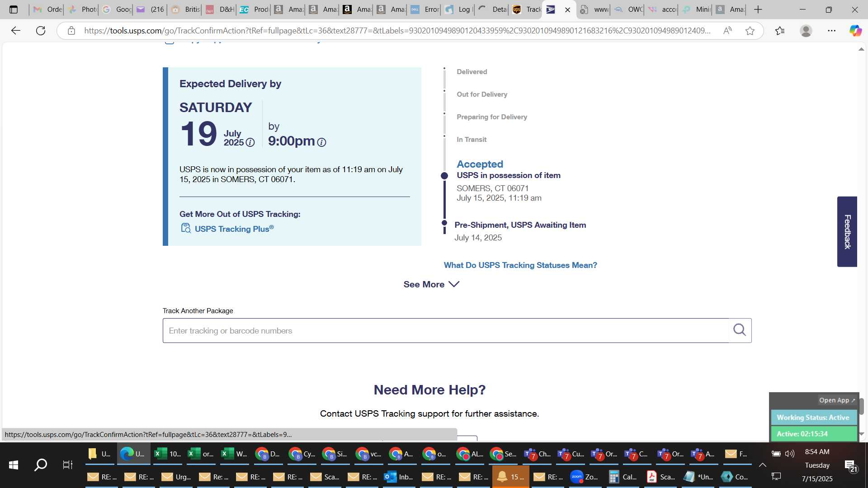
Task: Click the info icon beside 9:00pm
Action: pyautogui.click(x=321, y=142)
